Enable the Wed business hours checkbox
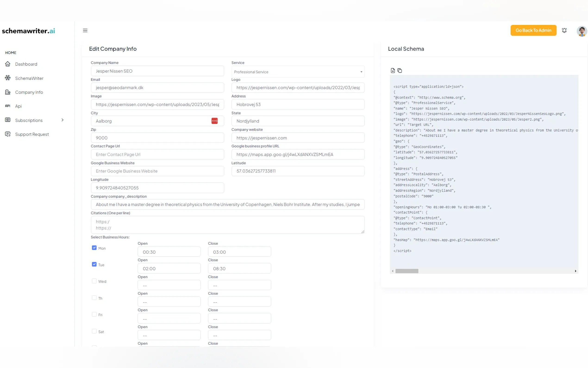The width and height of the screenshot is (588, 368). pyautogui.click(x=94, y=281)
